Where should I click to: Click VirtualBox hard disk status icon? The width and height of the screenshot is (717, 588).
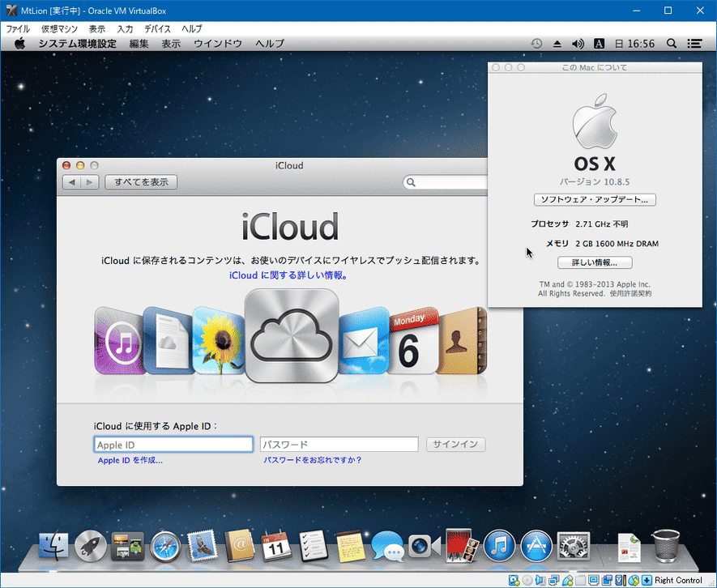(x=514, y=580)
